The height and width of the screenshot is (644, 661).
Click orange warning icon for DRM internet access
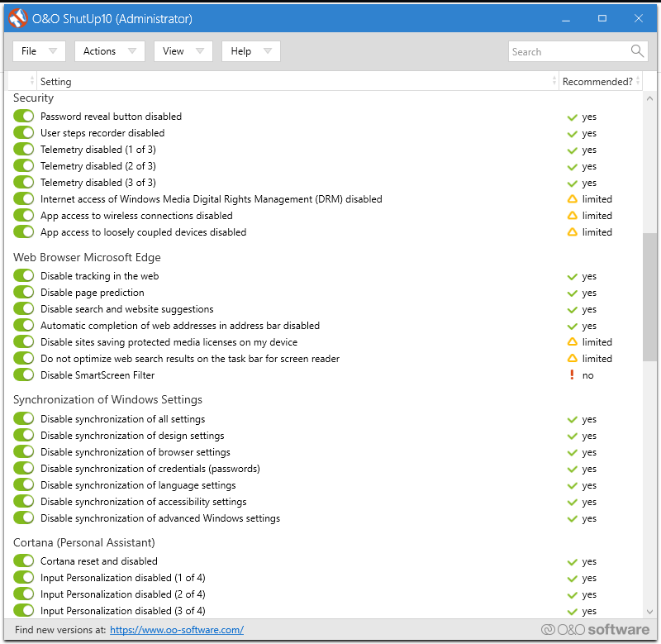click(572, 198)
